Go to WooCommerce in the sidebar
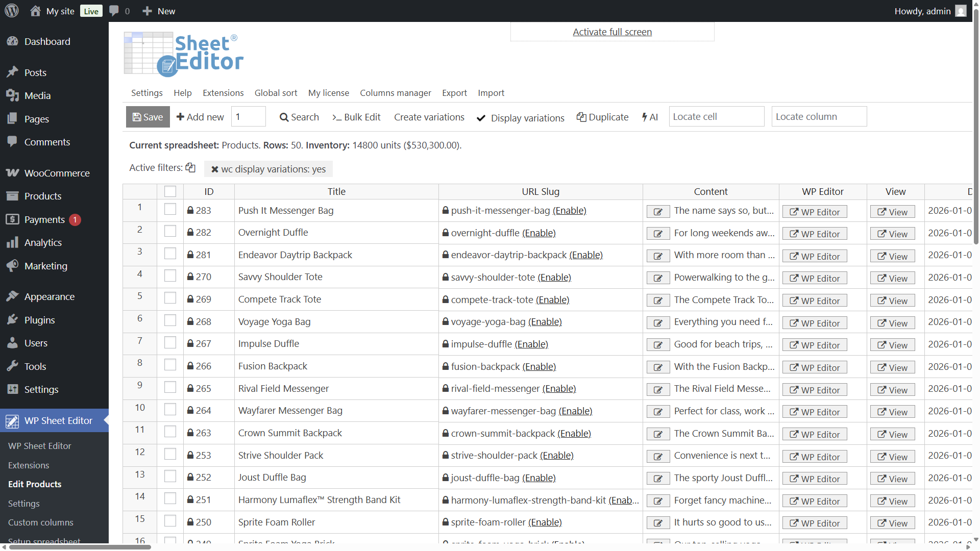The height and width of the screenshot is (551, 980). point(57,173)
